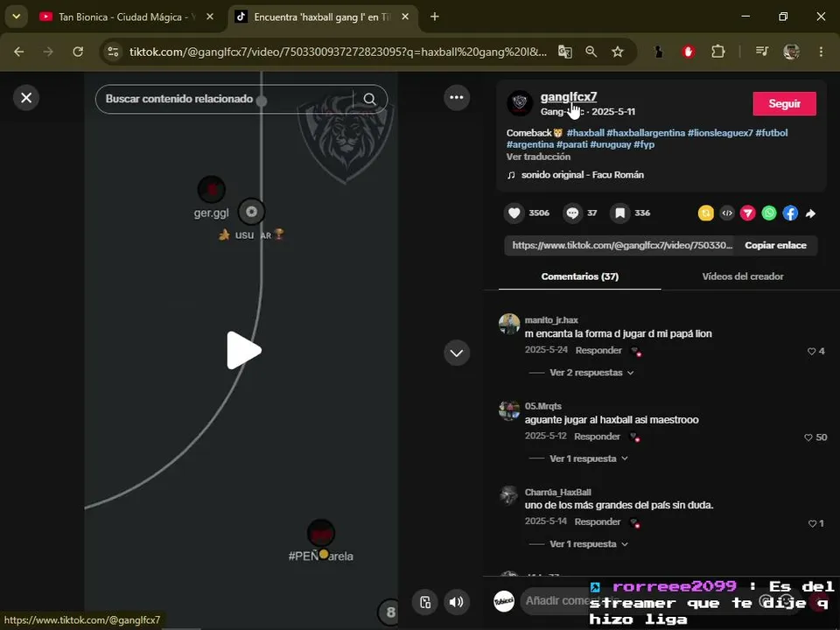Expand Ver 1 respuesta under Charrúa_HaxBall comment

(588, 544)
